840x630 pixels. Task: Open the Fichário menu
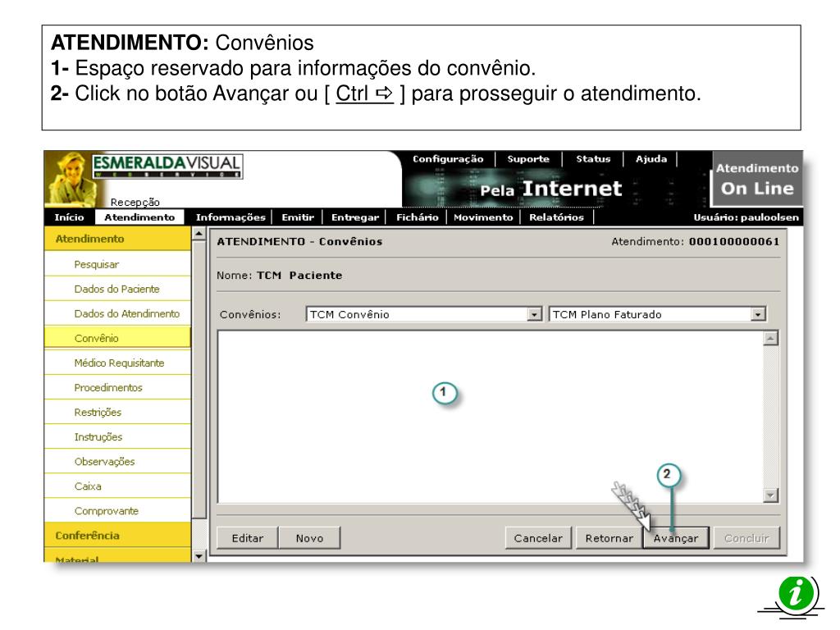[x=418, y=217]
